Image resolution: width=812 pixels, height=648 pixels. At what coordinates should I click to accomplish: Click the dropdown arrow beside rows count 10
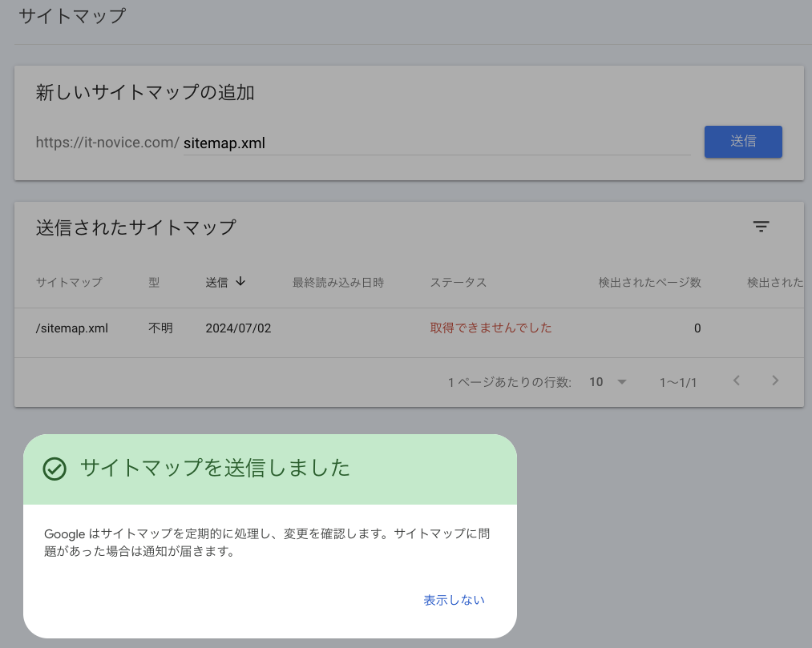pyautogui.click(x=621, y=382)
